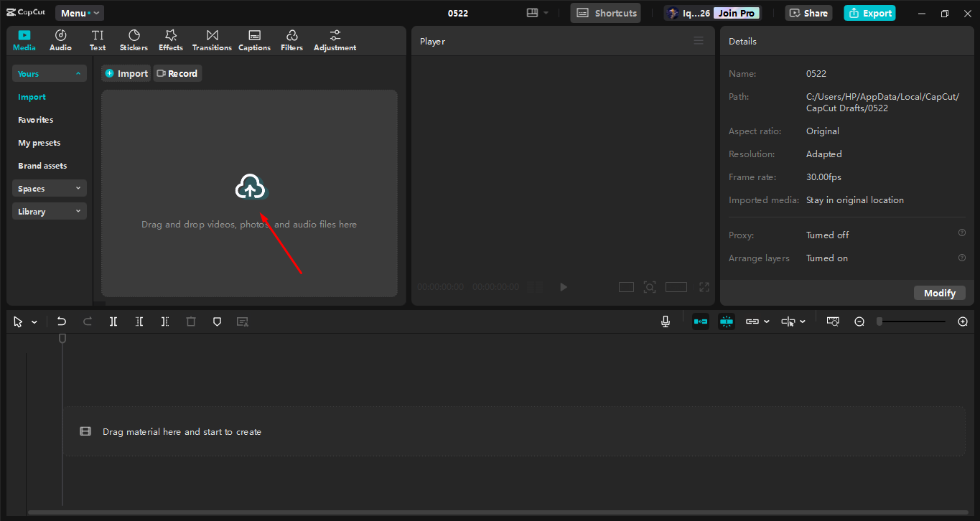Click the Undo icon above the timeline
The image size is (980, 521).
pos(61,321)
